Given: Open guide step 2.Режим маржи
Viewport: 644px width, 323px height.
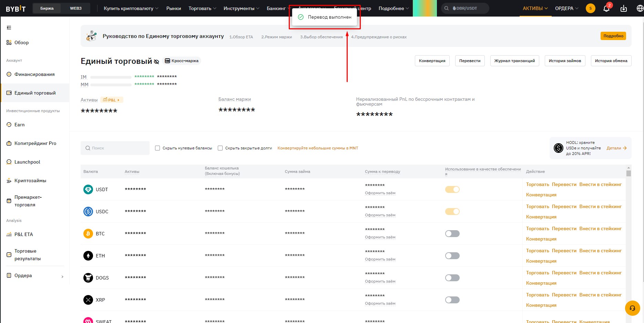Looking at the screenshot, I should [x=276, y=37].
